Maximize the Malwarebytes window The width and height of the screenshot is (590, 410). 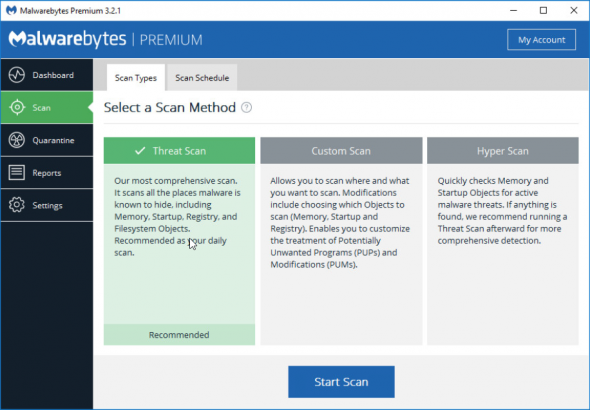tap(543, 10)
